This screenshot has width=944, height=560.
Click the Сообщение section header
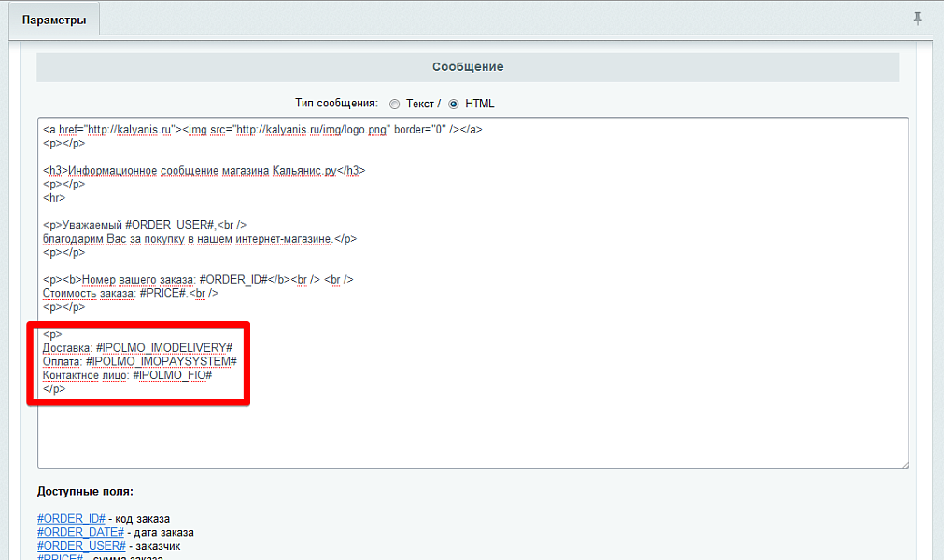click(x=468, y=67)
